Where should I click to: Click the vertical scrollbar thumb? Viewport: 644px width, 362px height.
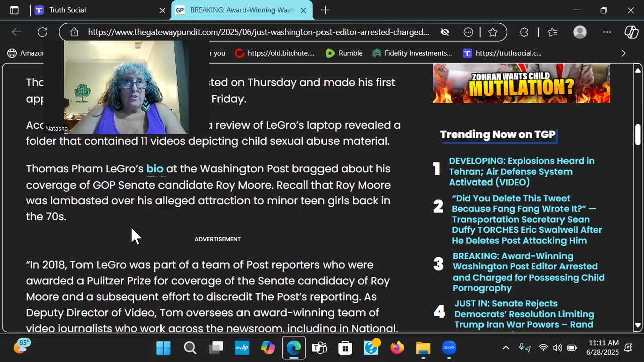(x=638, y=134)
